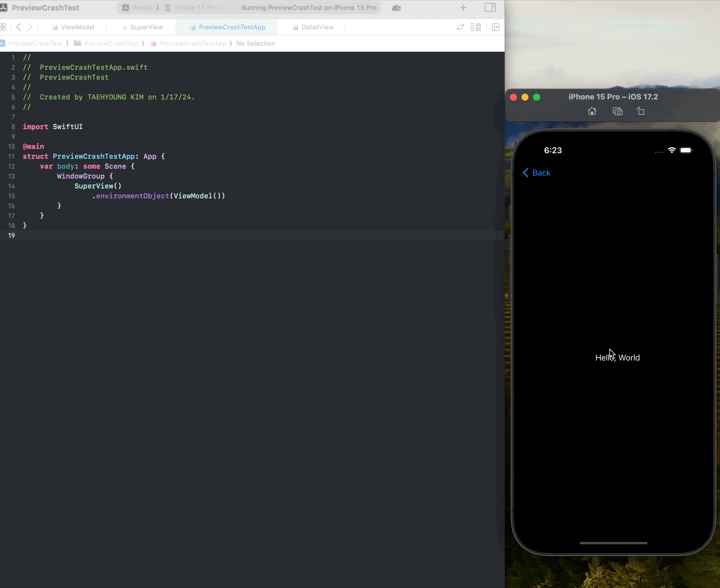Open the Xcode Cloud status icon
The height and width of the screenshot is (588, 720).
click(397, 8)
